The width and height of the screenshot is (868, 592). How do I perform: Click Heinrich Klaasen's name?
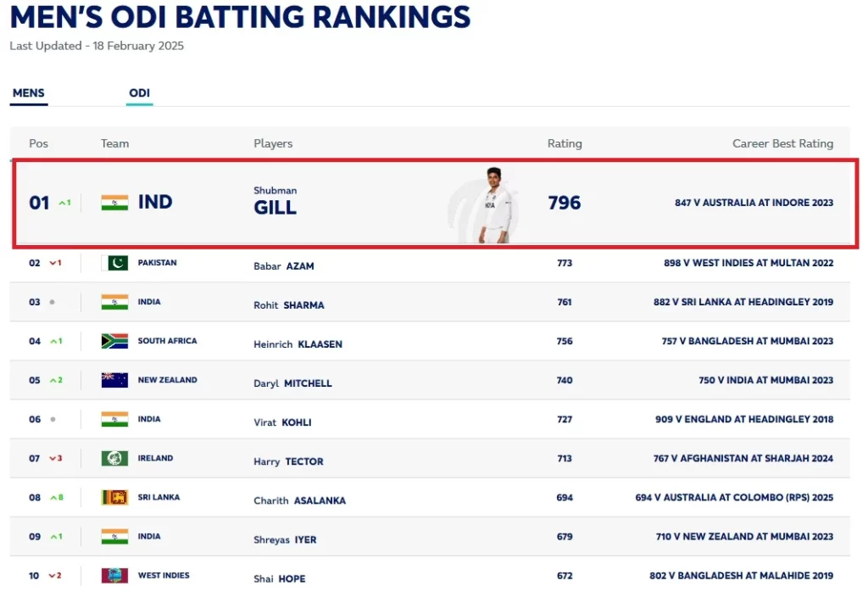click(298, 344)
